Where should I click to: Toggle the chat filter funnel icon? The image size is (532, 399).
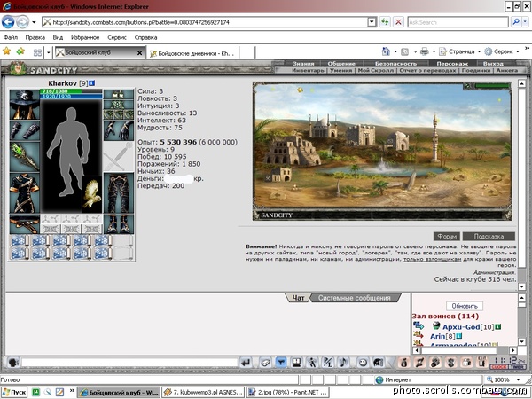click(x=281, y=363)
